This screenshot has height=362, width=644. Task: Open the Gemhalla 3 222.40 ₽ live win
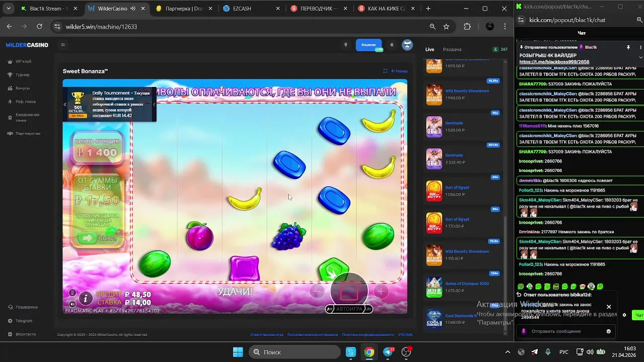464,158
